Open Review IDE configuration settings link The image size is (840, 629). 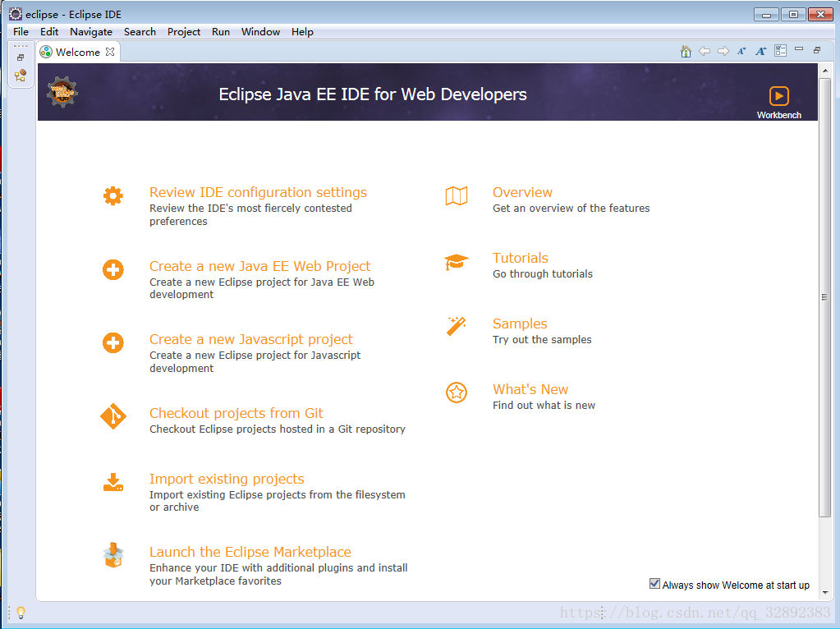(x=258, y=192)
